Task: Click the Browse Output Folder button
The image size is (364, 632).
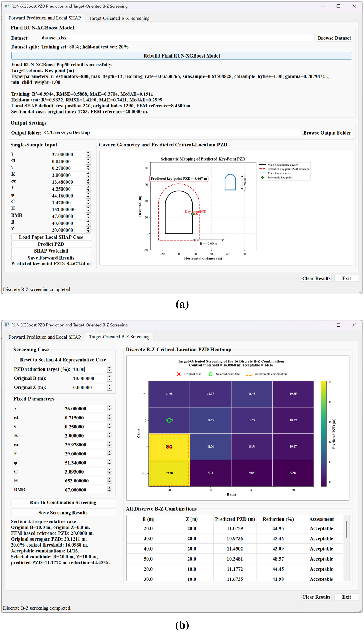Action: point(327,133)
